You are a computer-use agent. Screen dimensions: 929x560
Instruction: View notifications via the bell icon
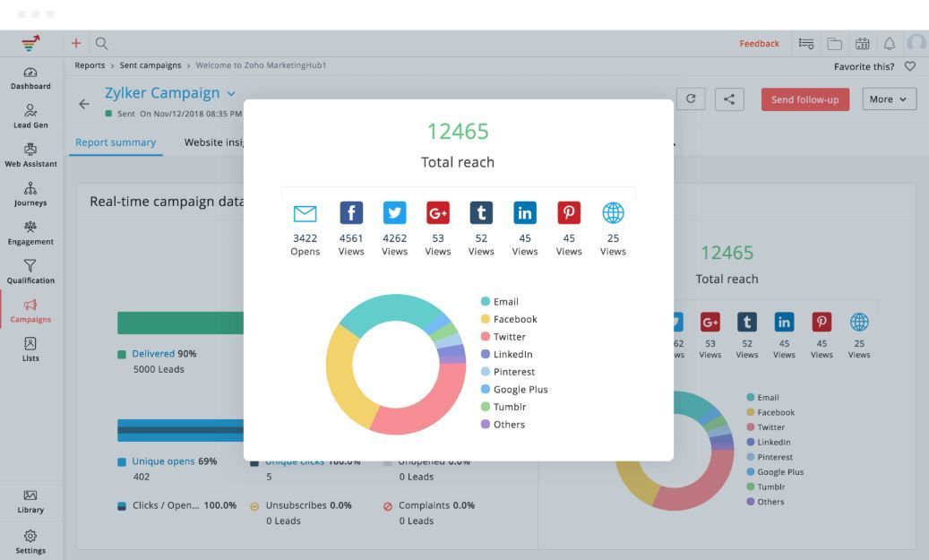(889, 43)
